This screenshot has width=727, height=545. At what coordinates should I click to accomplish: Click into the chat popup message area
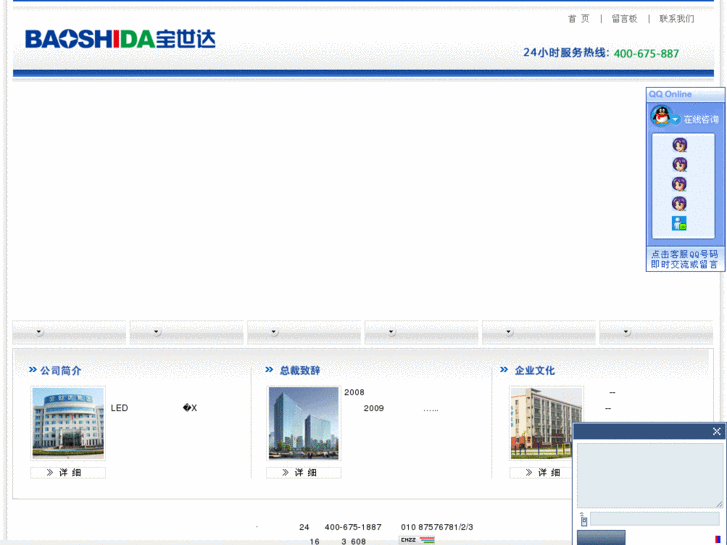[x=650, y=475]
